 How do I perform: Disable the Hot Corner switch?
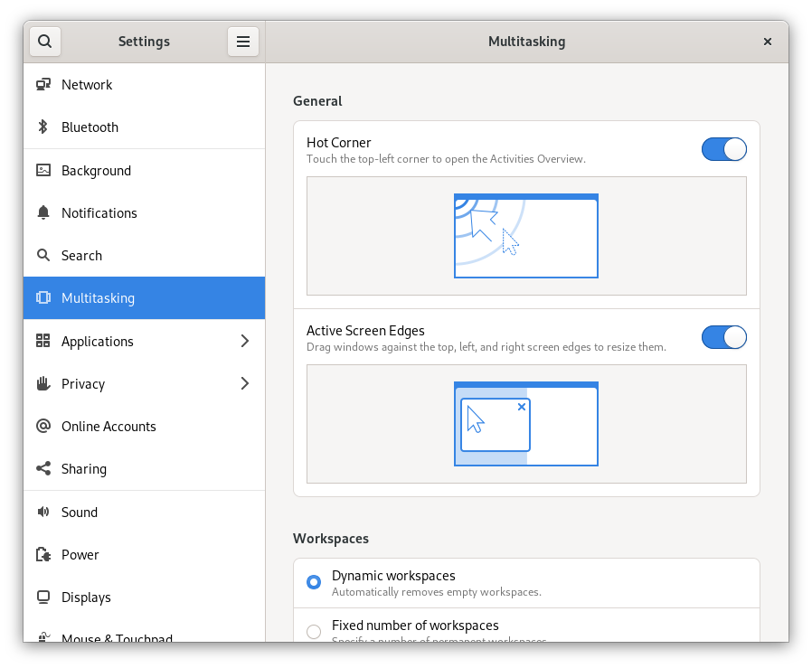pyautogui.click(x=724, y=149)
